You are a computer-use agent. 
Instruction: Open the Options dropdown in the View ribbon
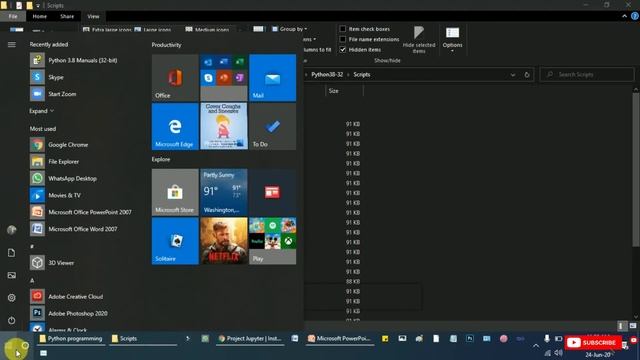coord(452,39)
